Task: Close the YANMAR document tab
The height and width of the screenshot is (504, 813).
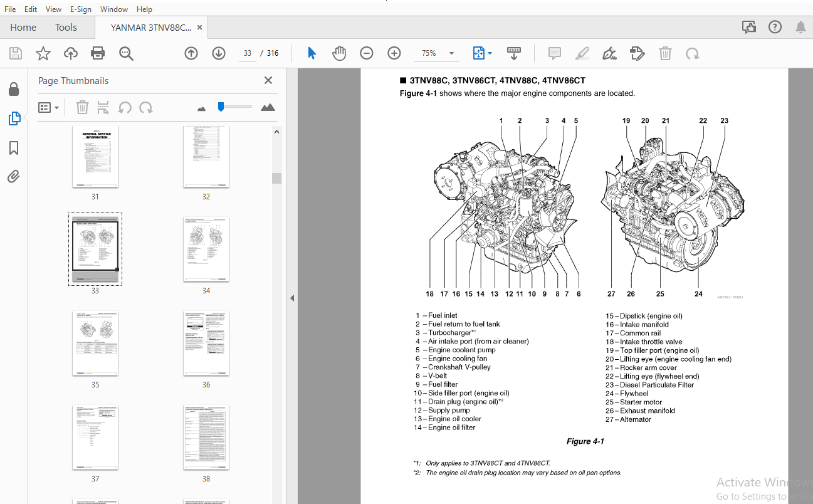Action: pyautogui.click(x=199, y=28)
